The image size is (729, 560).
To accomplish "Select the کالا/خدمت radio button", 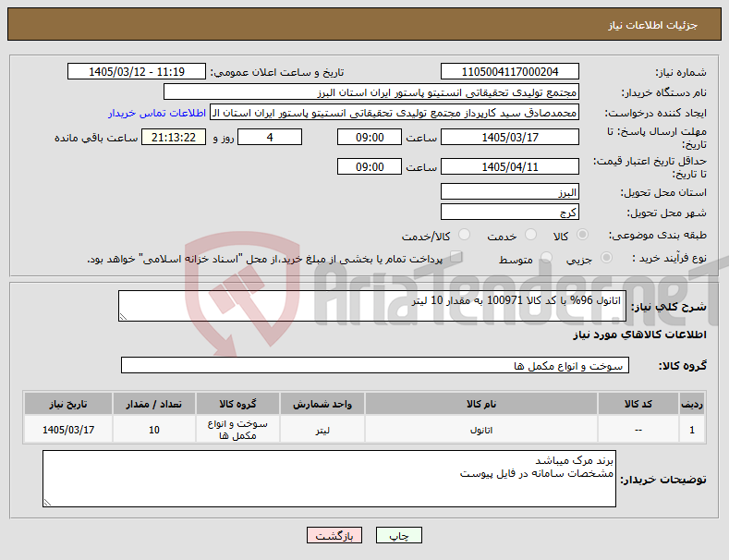I will pos(464,235).
